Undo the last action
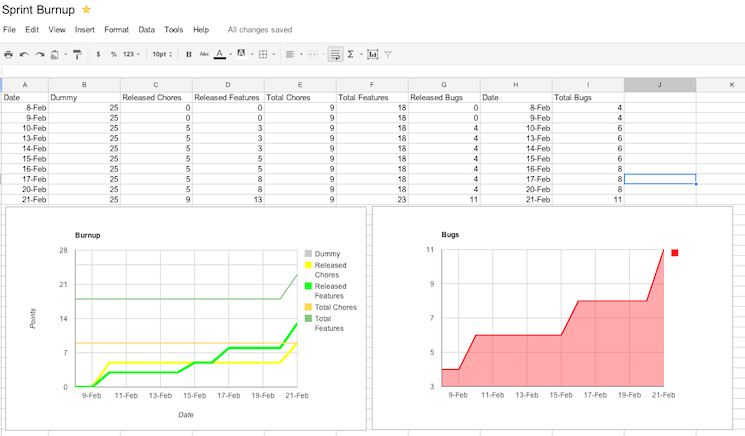This screenshot has height=436, width=745. click(24, 55)
